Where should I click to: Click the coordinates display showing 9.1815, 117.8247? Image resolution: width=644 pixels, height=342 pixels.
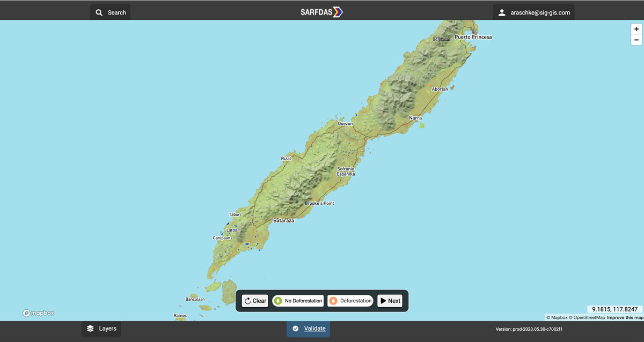[x=613, y=308]
